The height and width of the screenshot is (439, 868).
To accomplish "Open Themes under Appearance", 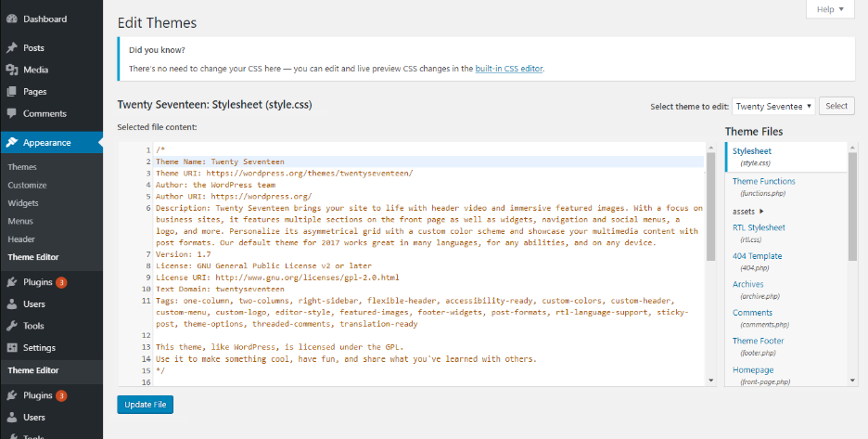I will click(x=22, y=167).
